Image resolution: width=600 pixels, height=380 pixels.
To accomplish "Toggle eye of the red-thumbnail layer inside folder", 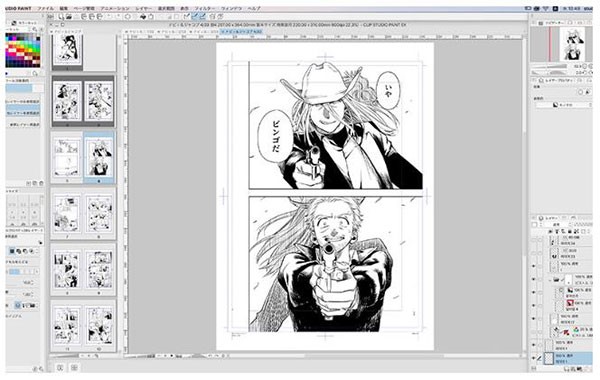I will (534, 305).
